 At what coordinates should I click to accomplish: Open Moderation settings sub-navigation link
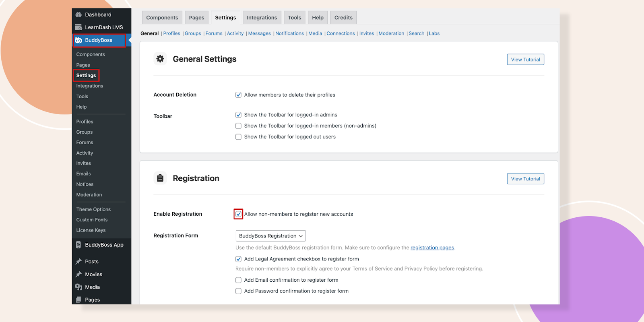pyautogui.click(x=391, y=33)
